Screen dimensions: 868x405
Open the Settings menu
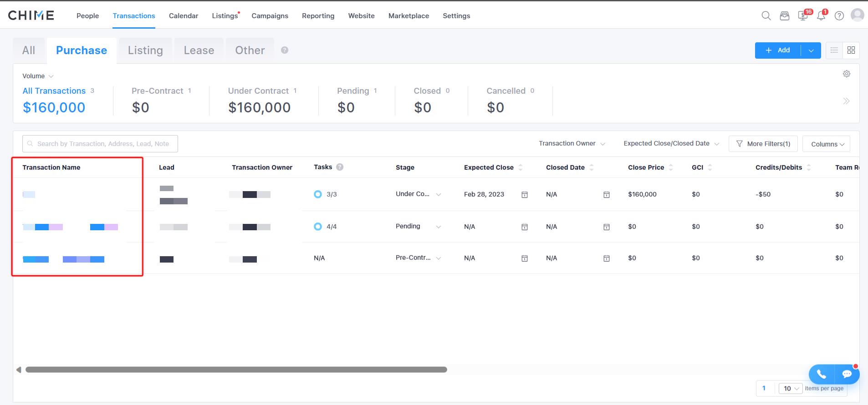point(456,15)
